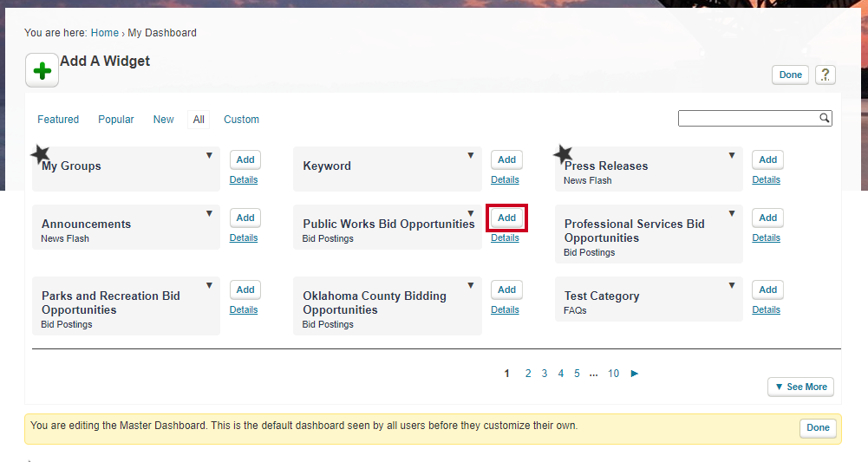868x462 pixels.
Task: Expand the Test Category widget dropdown arrow
Action: 732,285
